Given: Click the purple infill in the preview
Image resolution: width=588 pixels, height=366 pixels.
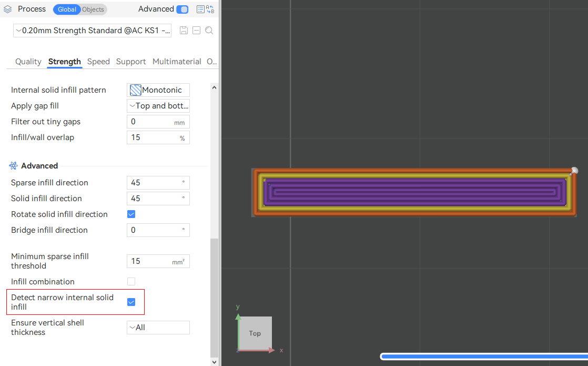Looking at the screenshot, I should pyautogui.click(x=415, y=193).
